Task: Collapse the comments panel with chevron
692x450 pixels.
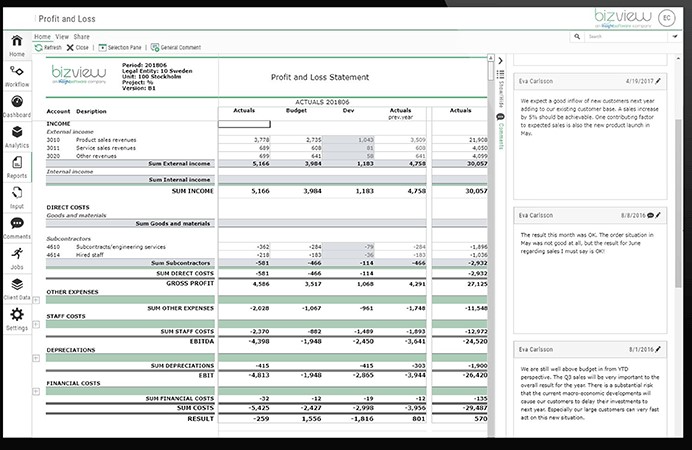Action: click(x=500, y=61)
